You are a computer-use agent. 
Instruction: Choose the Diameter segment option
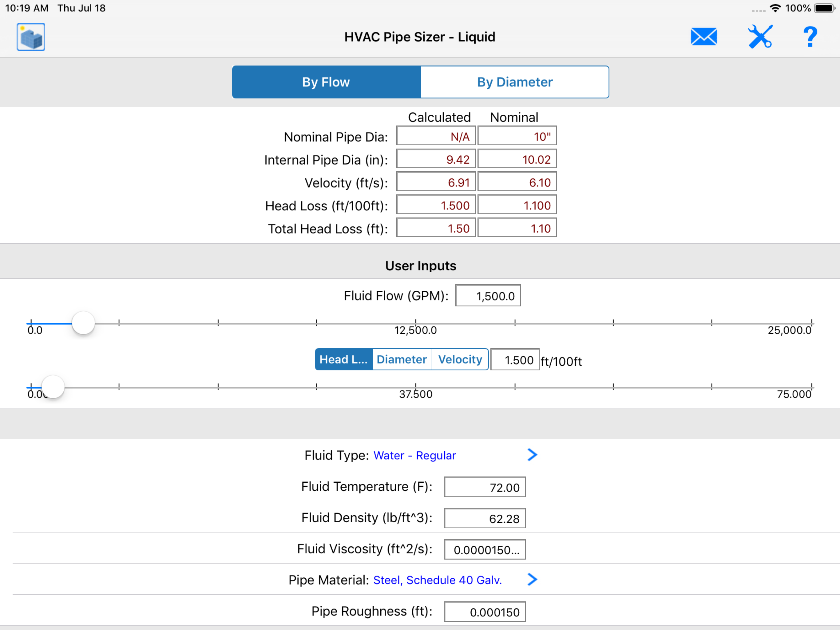[402, 360]
